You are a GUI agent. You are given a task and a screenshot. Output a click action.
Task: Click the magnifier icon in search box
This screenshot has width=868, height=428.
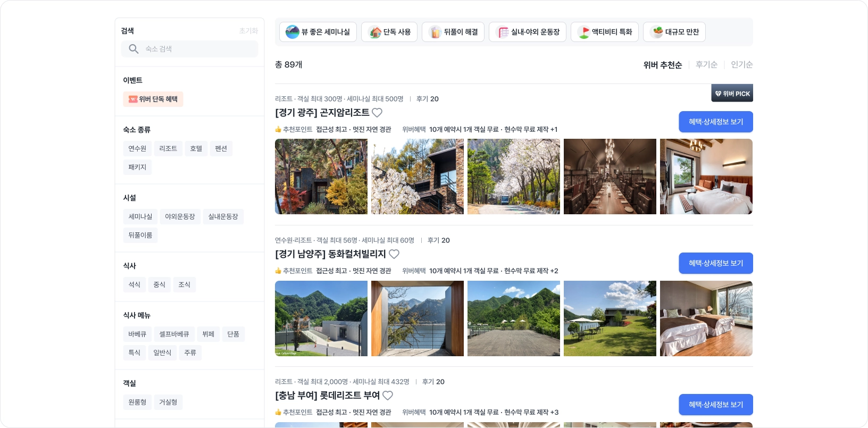134,49
